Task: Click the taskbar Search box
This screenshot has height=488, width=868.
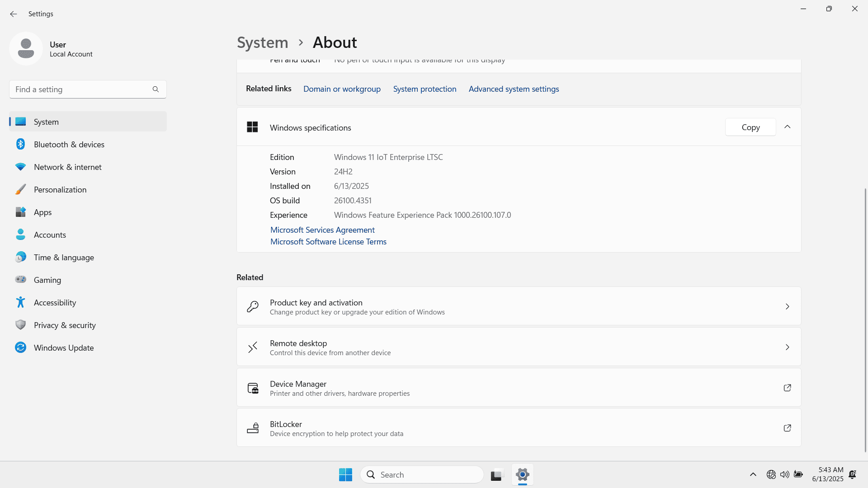Action: coord(422,474)
